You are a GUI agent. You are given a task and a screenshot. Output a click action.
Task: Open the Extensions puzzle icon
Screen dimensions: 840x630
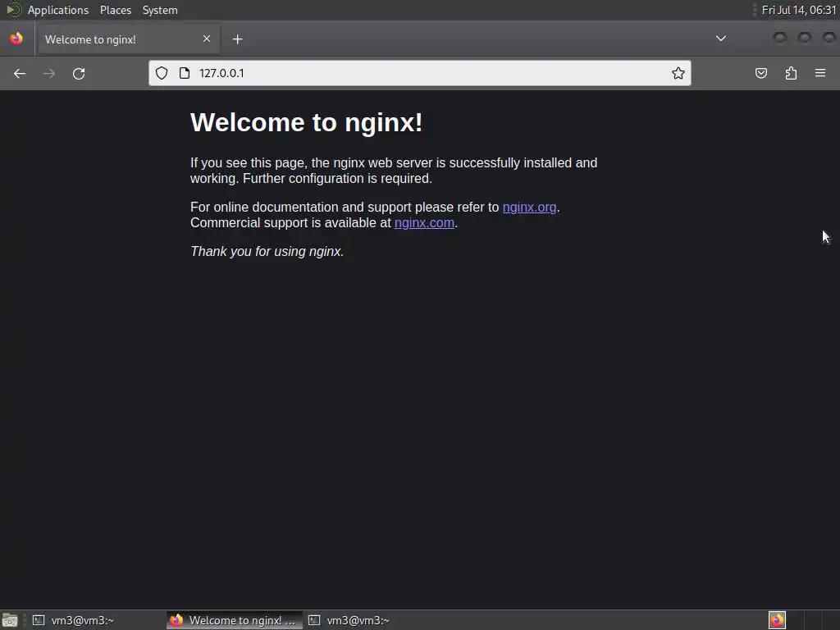[791, 73]
